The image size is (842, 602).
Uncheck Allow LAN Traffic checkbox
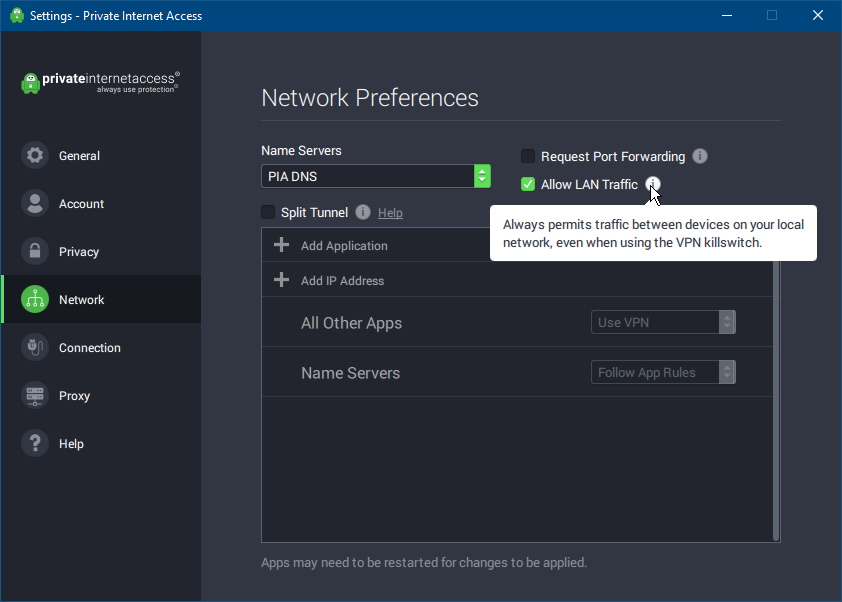pos(528,184)
